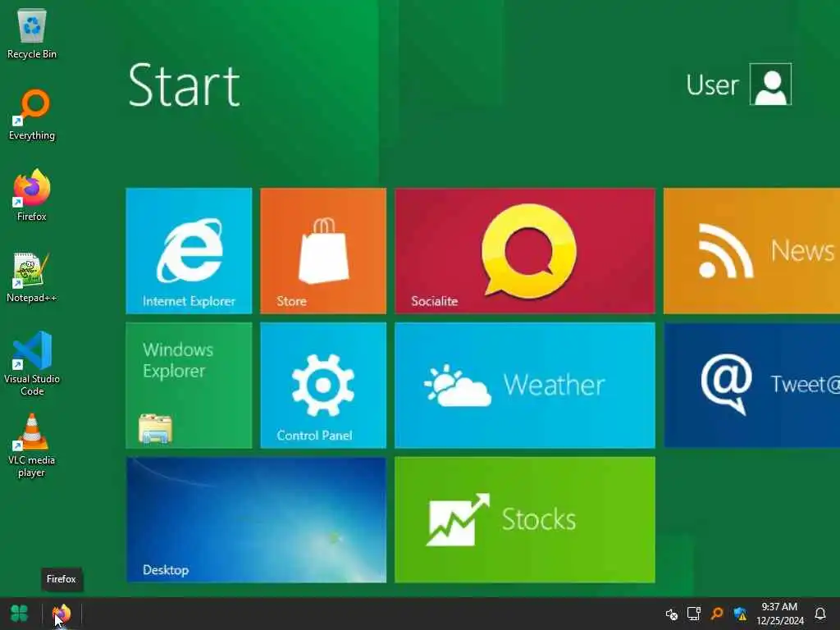Open the Notepad++ desktop shortcut
The height and width of the screenshot is (630, 840).
(32, 277)
